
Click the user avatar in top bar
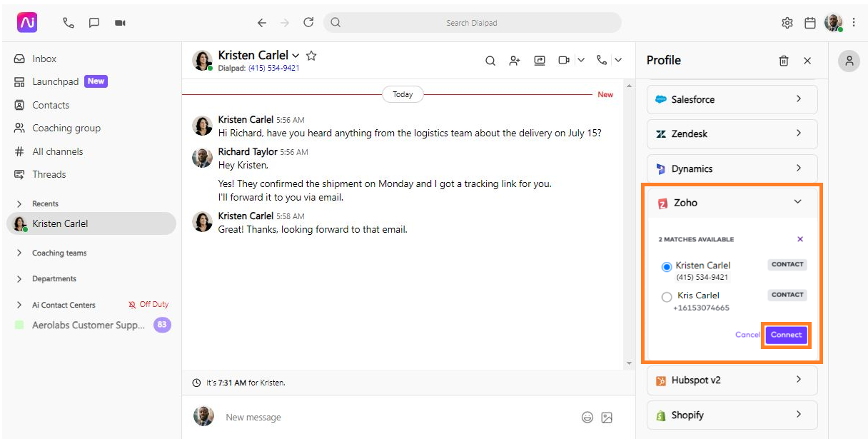[834, 23]
